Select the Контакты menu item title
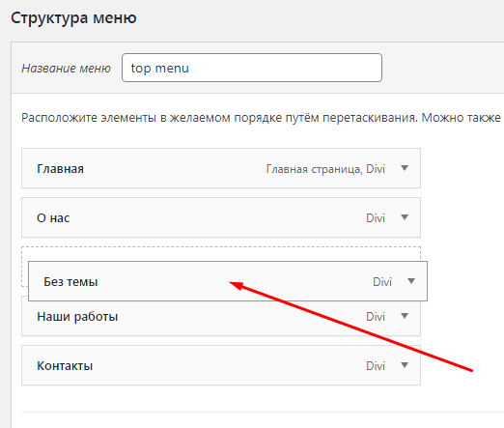504x428 pixels. 65,366
